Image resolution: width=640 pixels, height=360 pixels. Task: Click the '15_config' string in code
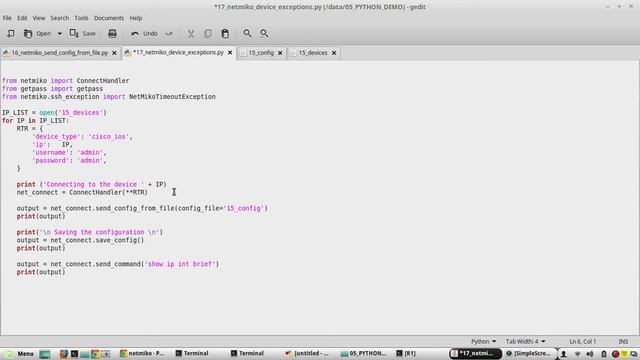(x=244, y=208)
